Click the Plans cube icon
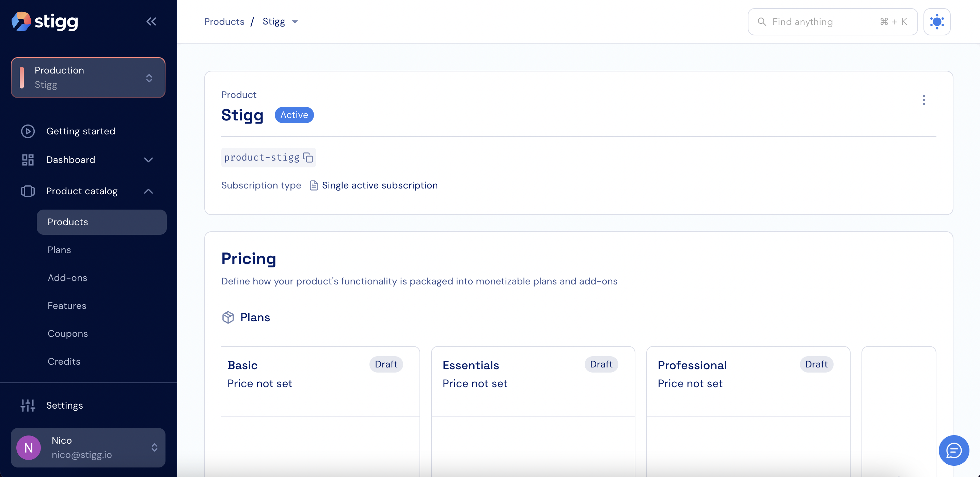Image resolution: width=980 pixels, height=477 pixels. click(228, 317)
